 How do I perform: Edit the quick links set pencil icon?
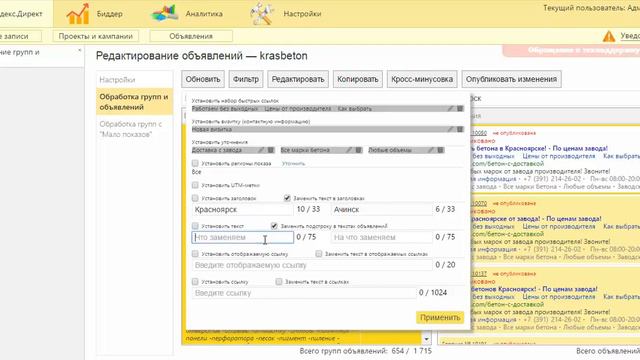450,109
